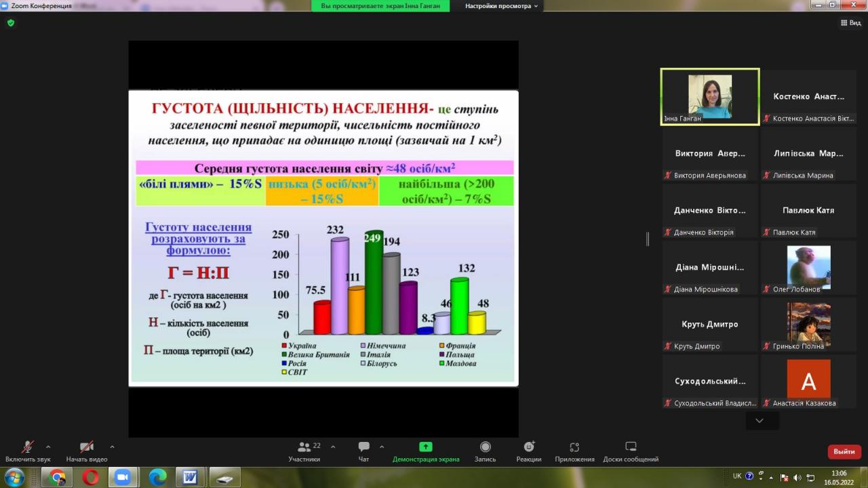Image resolution: width=868 pixels, height=488 pixels.
Task: Expand participants options arrow beside Участники
Action: pos(333,447)
